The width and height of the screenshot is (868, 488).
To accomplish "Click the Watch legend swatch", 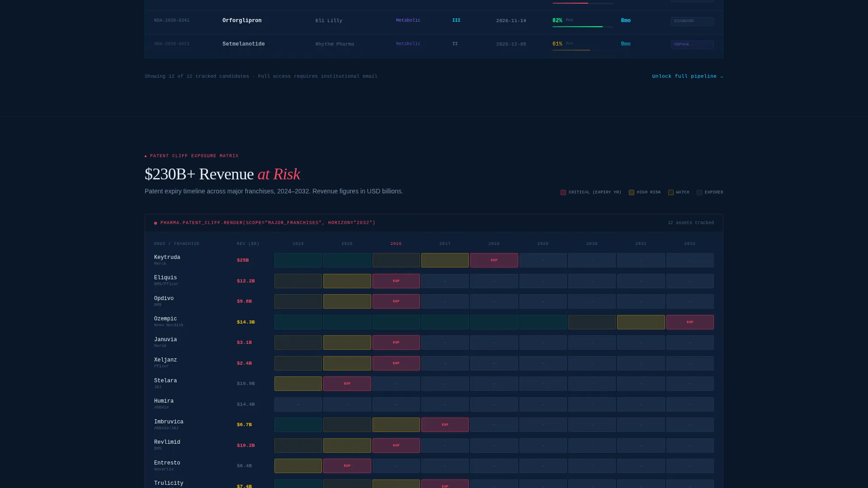I will [x=671, y=192].
